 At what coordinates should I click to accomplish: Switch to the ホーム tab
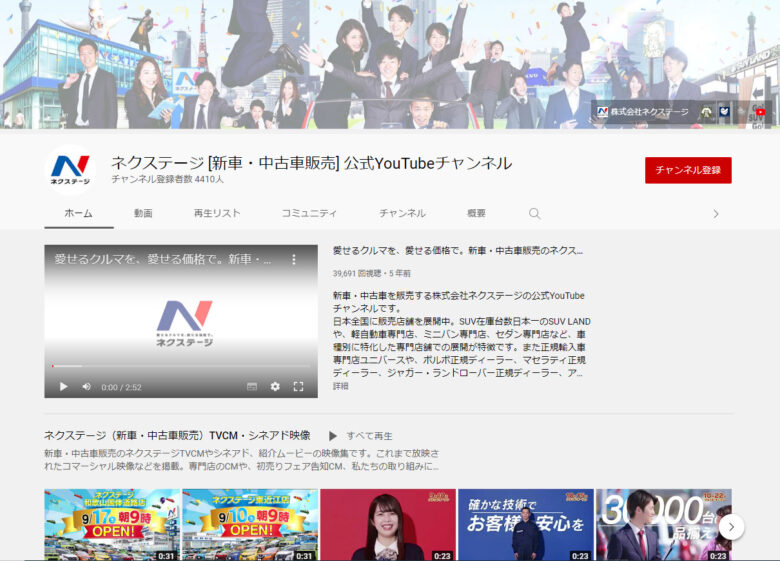tap(79, 213)
